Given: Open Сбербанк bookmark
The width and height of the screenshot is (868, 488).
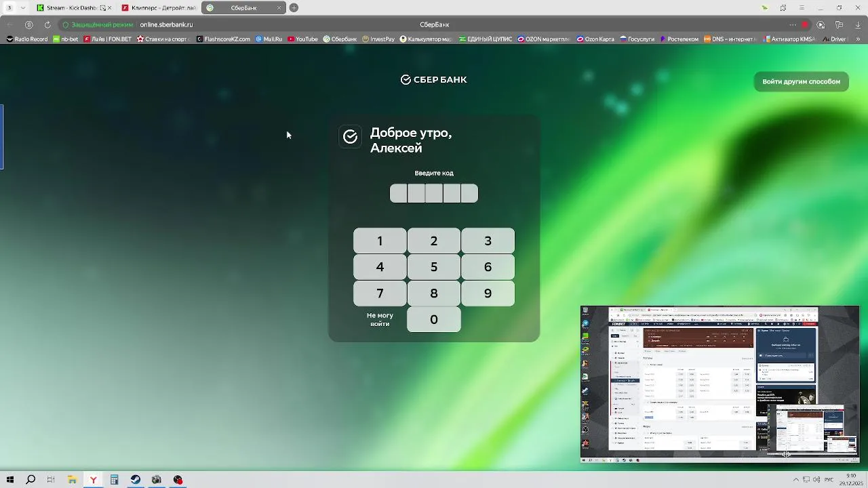Looking at the screenshot, I should pos(340,39).
